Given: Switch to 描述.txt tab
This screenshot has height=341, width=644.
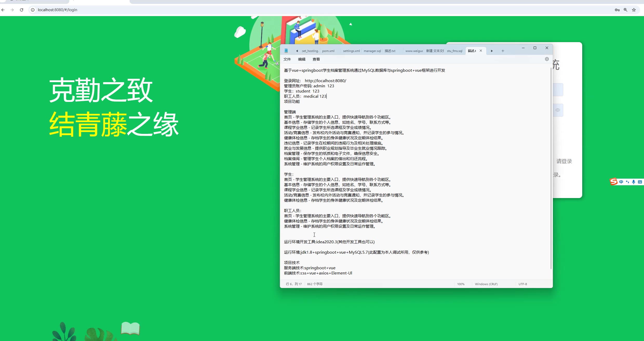Looking at the screenshot, I should (x=390, y=51).
